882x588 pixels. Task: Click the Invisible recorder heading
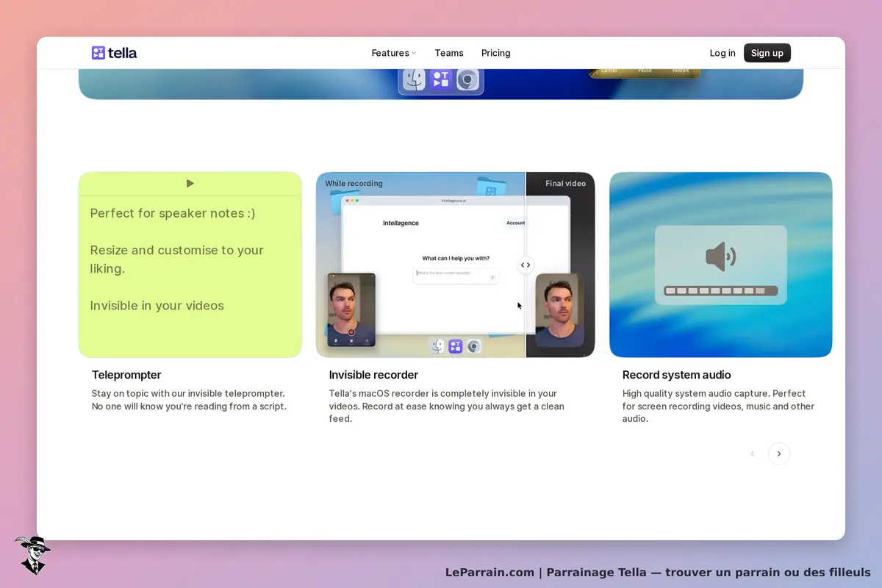[373, 375]
